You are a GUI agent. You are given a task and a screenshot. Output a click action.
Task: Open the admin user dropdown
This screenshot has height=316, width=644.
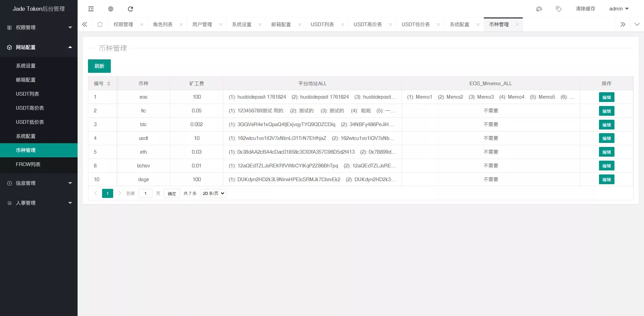click(619, 9)
